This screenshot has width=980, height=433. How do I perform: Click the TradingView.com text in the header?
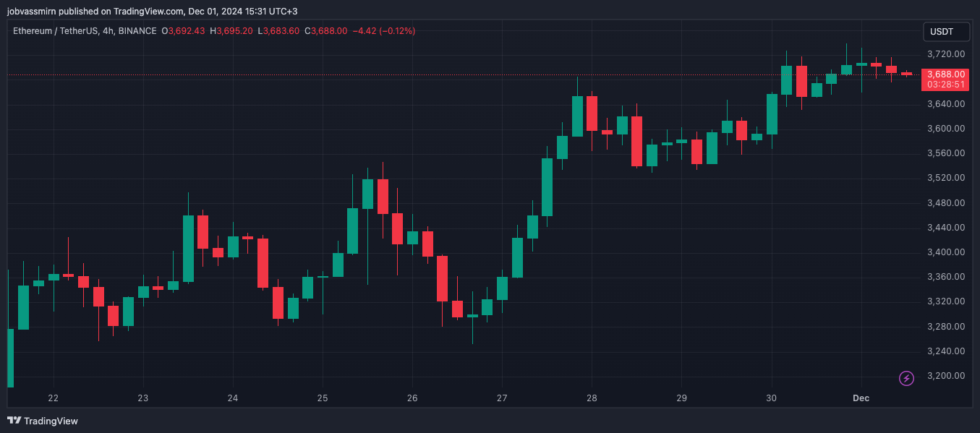(148, 11)
